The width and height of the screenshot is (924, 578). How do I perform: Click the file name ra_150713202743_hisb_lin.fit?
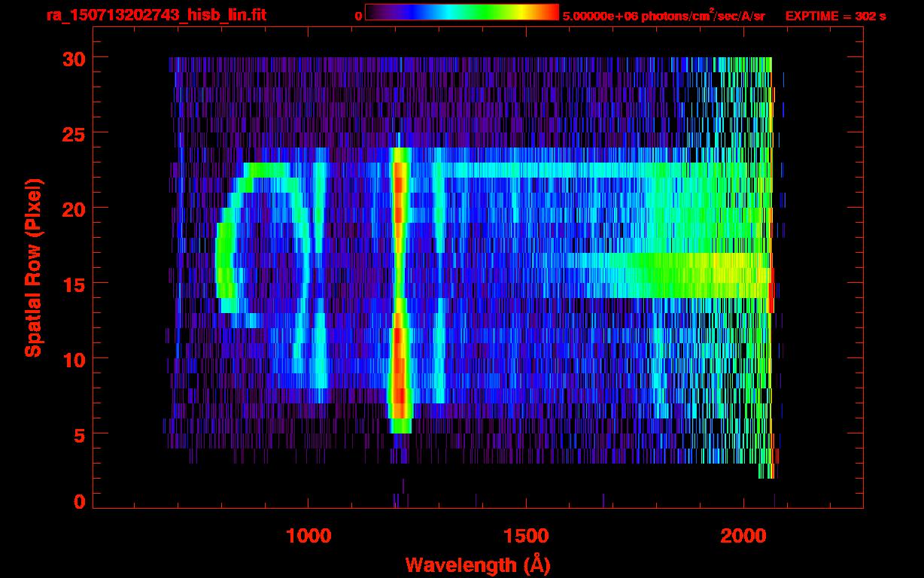(156, 15)
